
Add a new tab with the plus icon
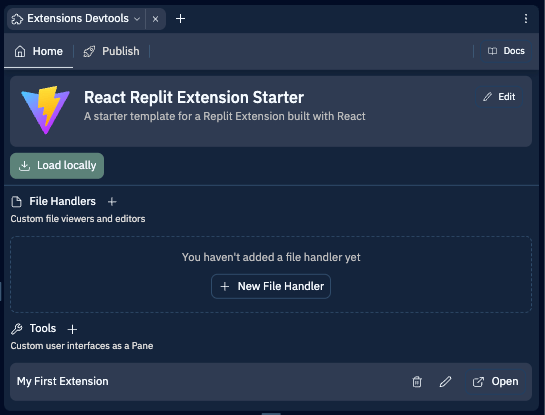coord(180,19)
